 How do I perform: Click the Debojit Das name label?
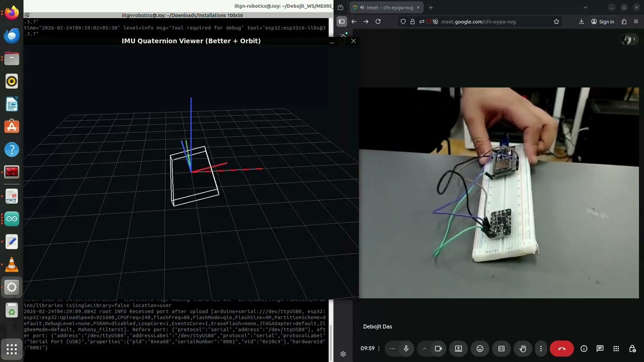(x=377, y=326)
